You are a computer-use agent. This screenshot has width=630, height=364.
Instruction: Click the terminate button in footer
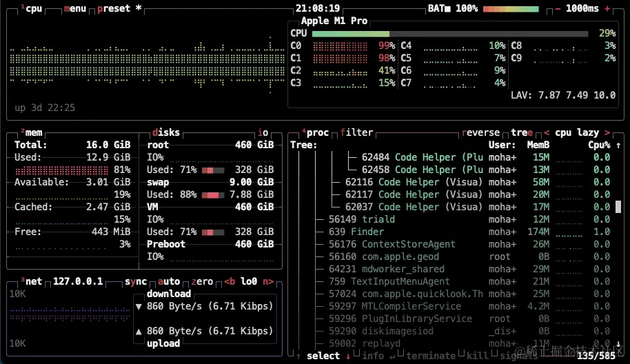[x=431, y=356]
